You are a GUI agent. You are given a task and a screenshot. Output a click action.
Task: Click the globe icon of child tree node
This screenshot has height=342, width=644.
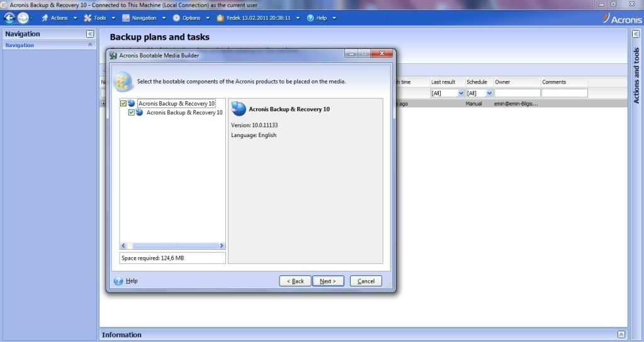click(139, 113)
